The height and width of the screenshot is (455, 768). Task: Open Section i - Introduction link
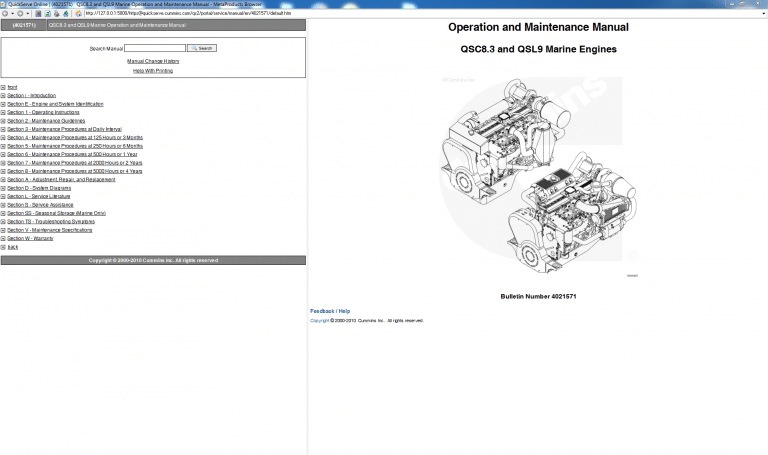[x=31, y=96]
